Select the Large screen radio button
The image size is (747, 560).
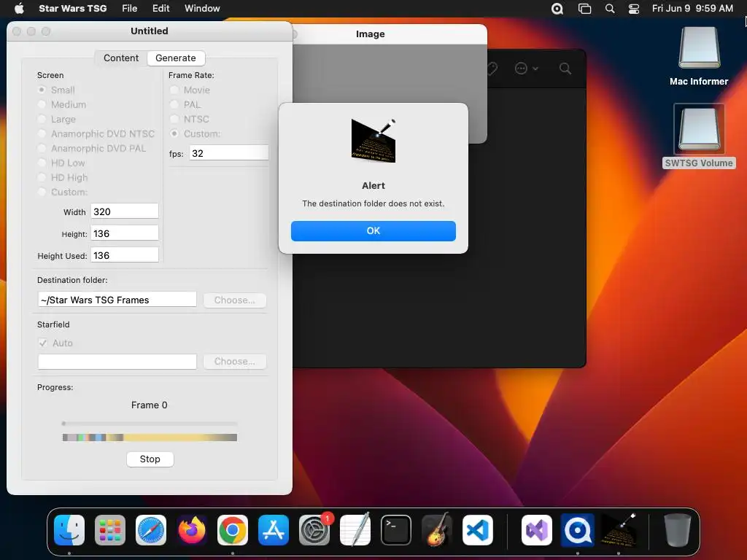pos(42,119)
